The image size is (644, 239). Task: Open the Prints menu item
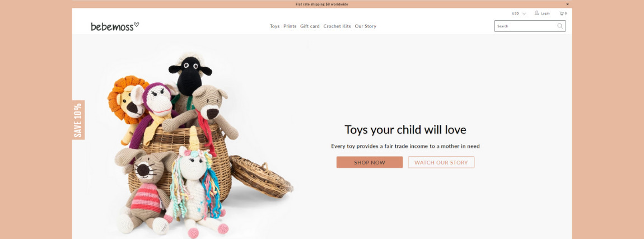click(x=290, y=26)
